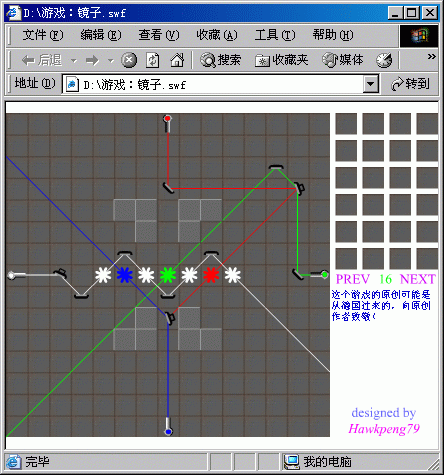
Task: Open the 搜索 search panel
Action: tap(220, 60)
